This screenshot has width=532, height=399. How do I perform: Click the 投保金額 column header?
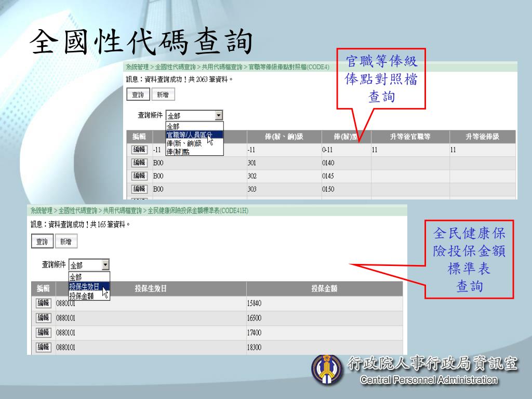324,289
